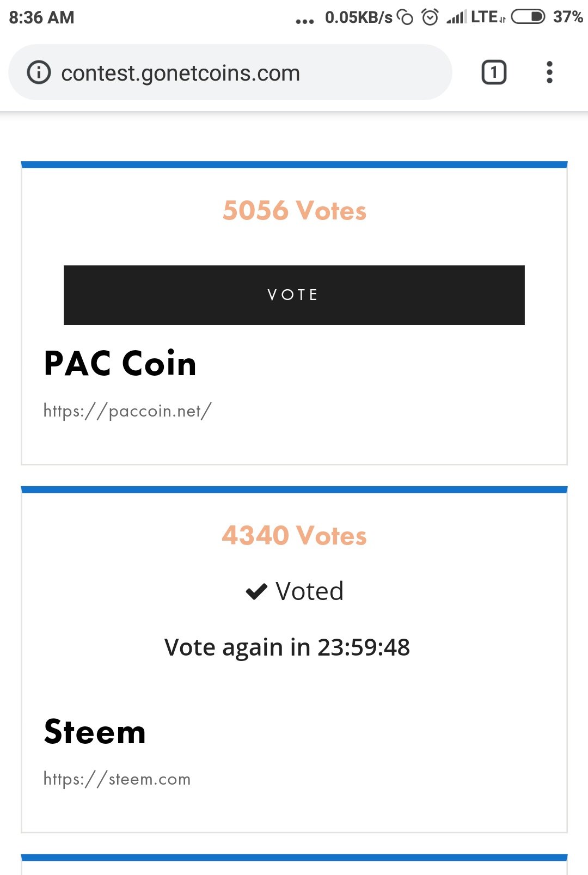Viewport: 588px width, 875px height.
Task: Open the tab switcher showing 1 tab
Action: click(x=494, y=72)
